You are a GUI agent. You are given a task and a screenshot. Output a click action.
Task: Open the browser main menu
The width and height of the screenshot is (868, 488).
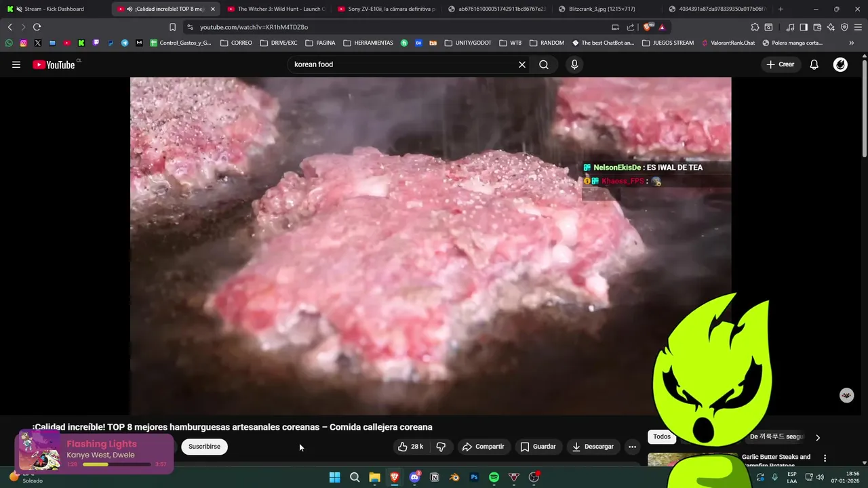(x=859, y=27)
